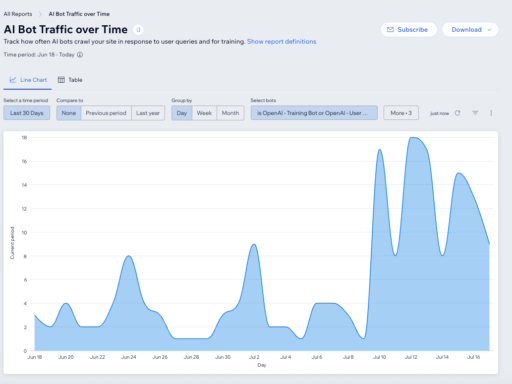Group the chart by Week
Screen dimensions: 512x384
point(204,113)
